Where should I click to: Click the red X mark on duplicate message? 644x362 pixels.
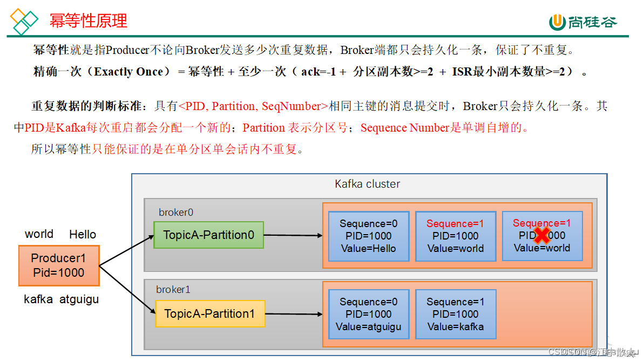click(x=542, y=236)
